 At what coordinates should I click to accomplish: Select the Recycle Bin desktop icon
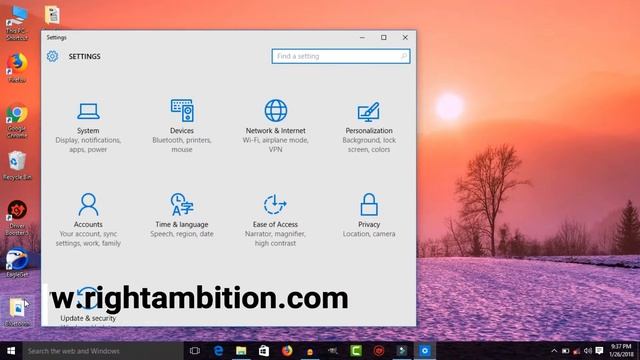(17, 166)
